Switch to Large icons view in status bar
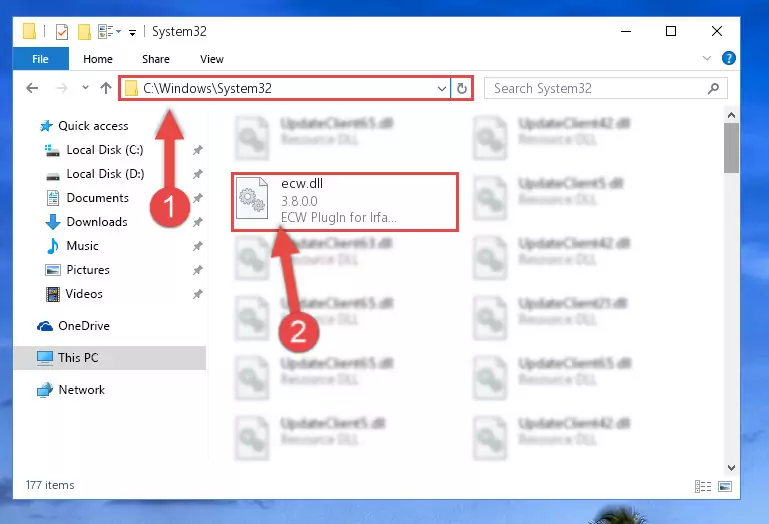Viewport: 769px width, 524px height. point(725,486)
